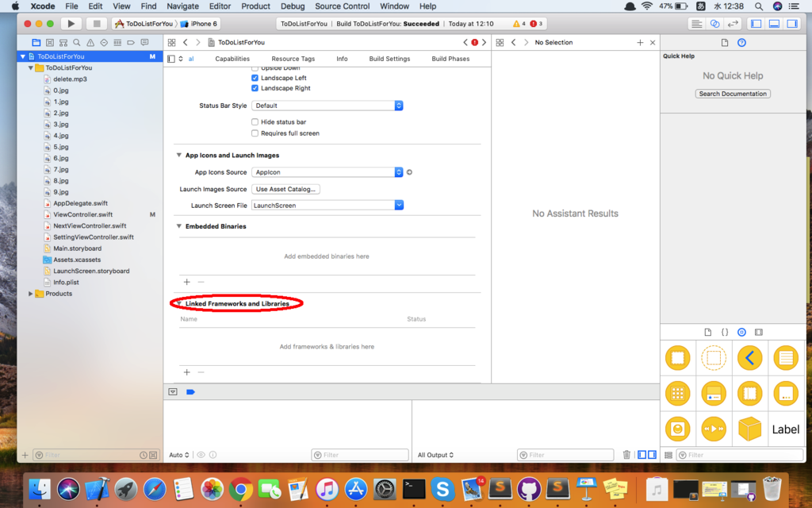Screen dimensions: 812x508
Task: Open the Find navigator magnifier icon
Action: 77,43
